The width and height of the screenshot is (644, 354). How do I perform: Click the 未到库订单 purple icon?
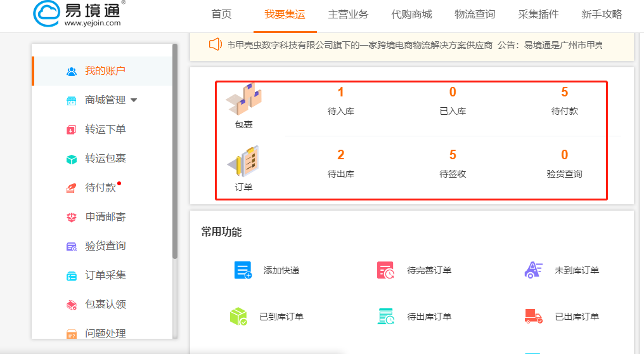click(x=534, y=270)
